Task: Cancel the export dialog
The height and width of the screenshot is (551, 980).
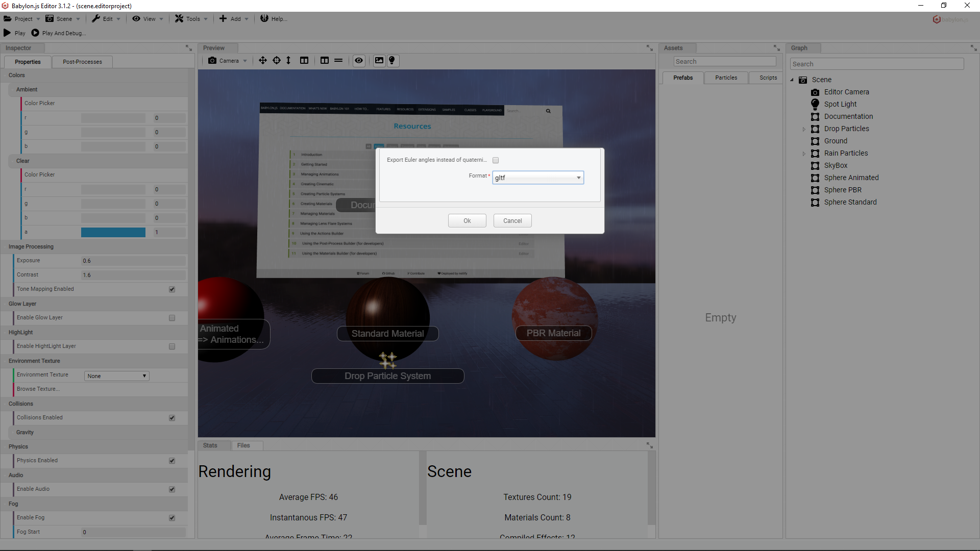Action: pyautogui.click(x=512, y=221)
